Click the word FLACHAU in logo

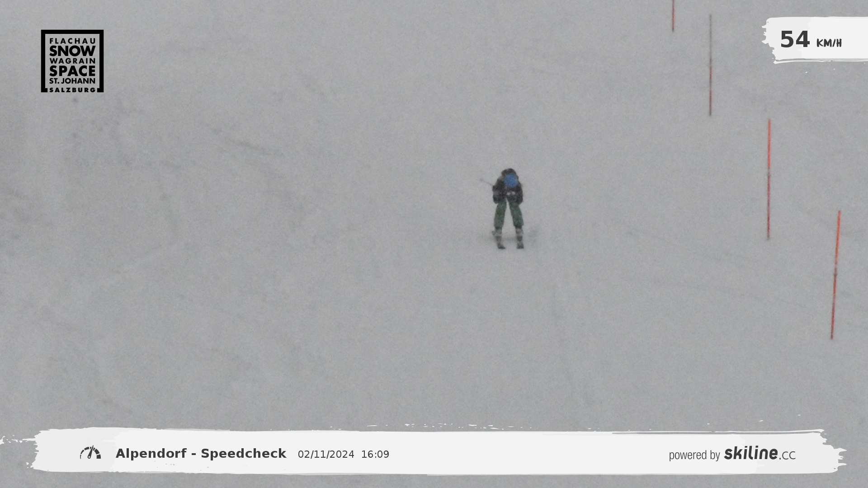[x=72, y=41]
